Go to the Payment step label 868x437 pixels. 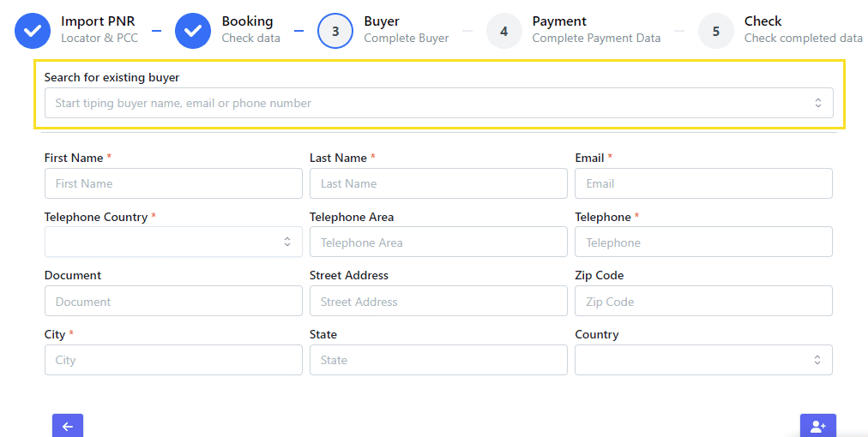(559, 21)
